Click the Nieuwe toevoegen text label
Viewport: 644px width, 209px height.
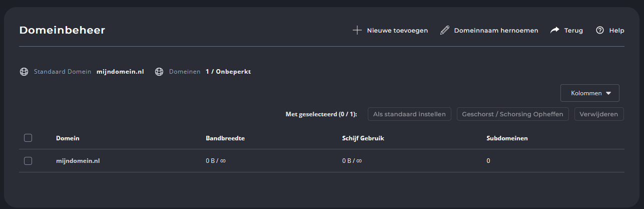click(x=397, y=31)
